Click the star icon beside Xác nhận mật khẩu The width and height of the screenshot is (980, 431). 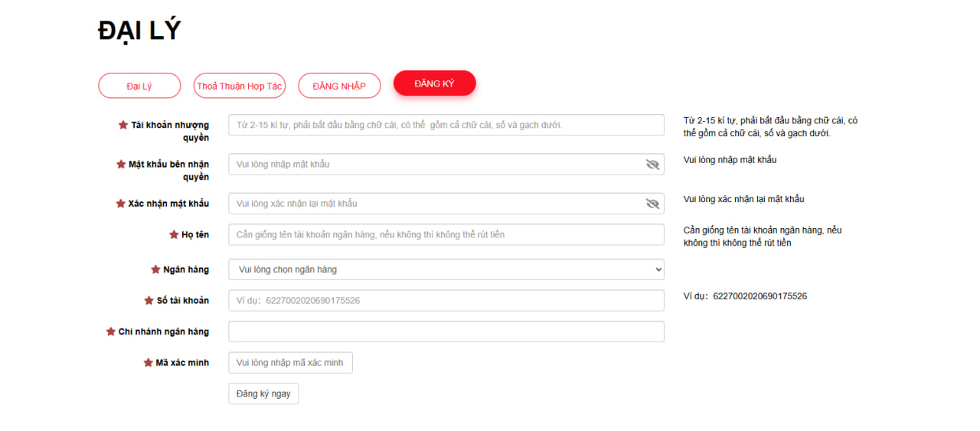120,204
